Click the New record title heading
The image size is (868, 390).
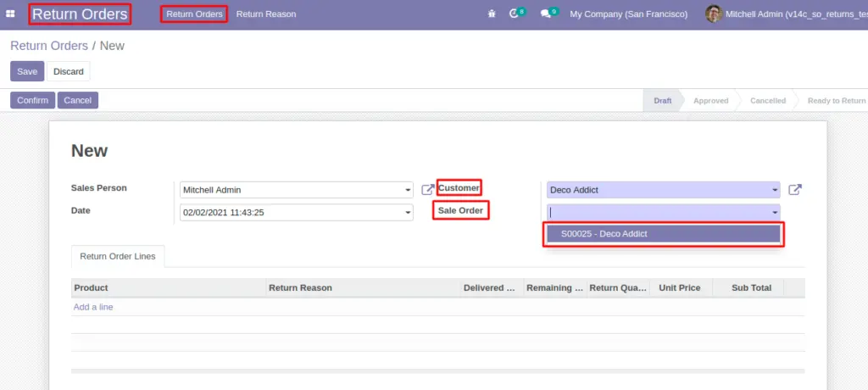coord(90,151)
